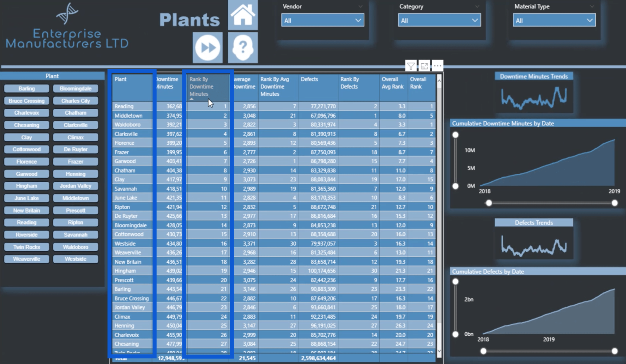626x364 pixels.
Task: Open the question mark help icon
Action: (x=243, y=47)
